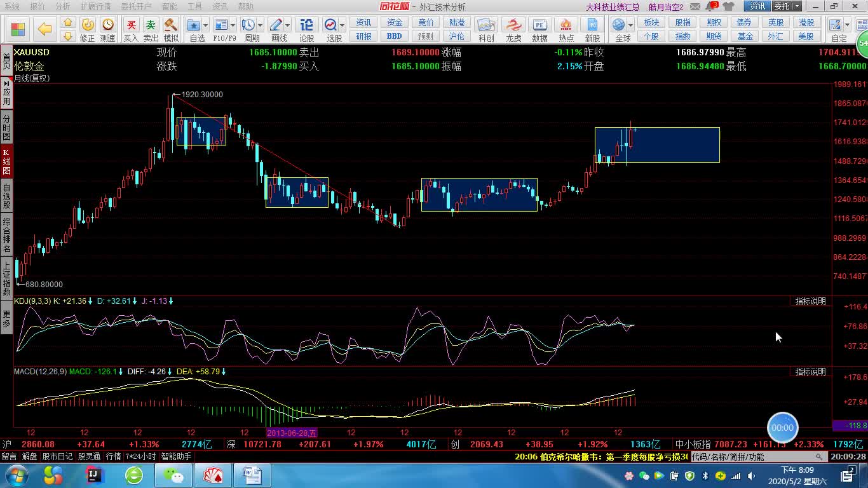Click the 期货 futures button
Viewport: 868px width, 488px height.
click(x=714, y=36)
